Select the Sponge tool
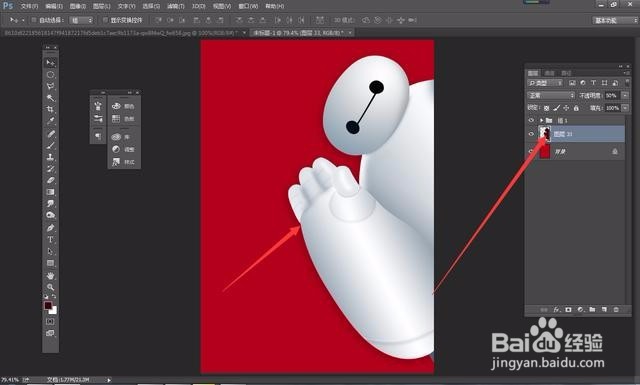The width and height of the screenshot is (640, 385). coord(50,215)
